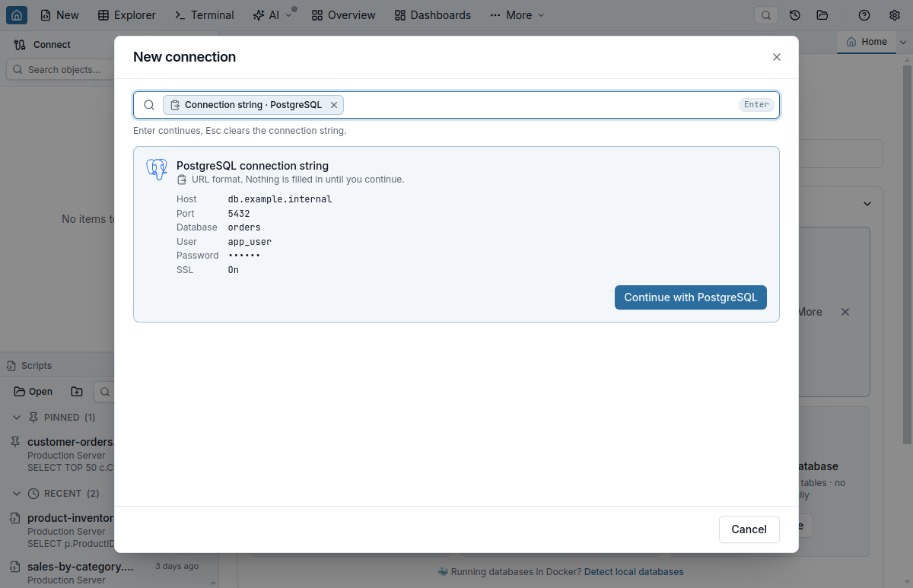The height and width of the screenshot is (588, 913).
Task: Click the masked password value
Action: [x=244, y=256]
